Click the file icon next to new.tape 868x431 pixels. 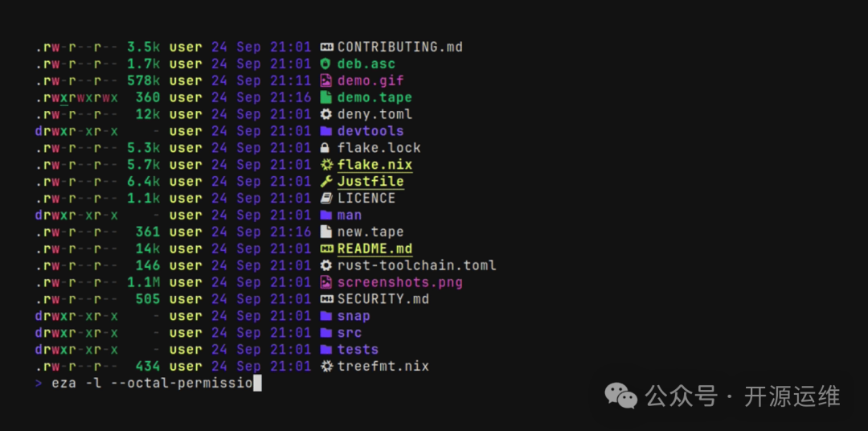[x=326, y=232]
